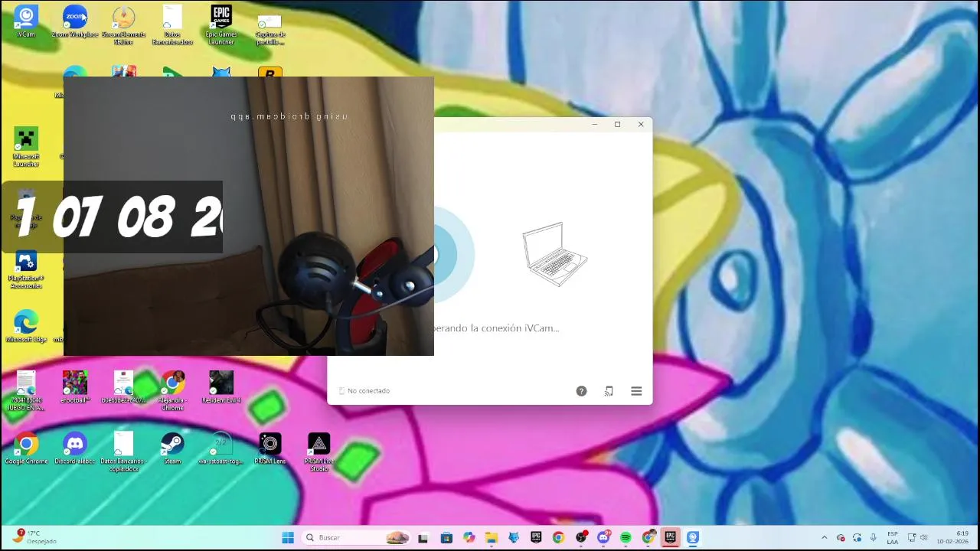
Task: Open the active Epic Games taskbar icon
Action: [x=670, y=538]
